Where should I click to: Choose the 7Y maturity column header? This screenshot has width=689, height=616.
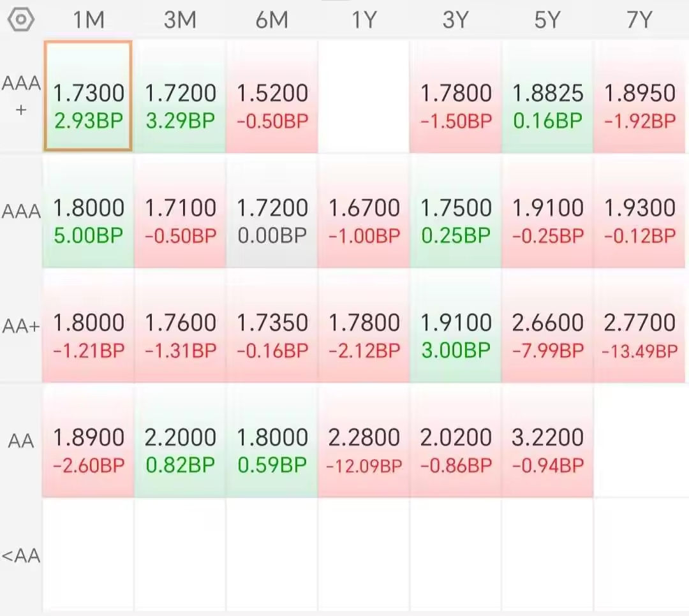(639, 20)
